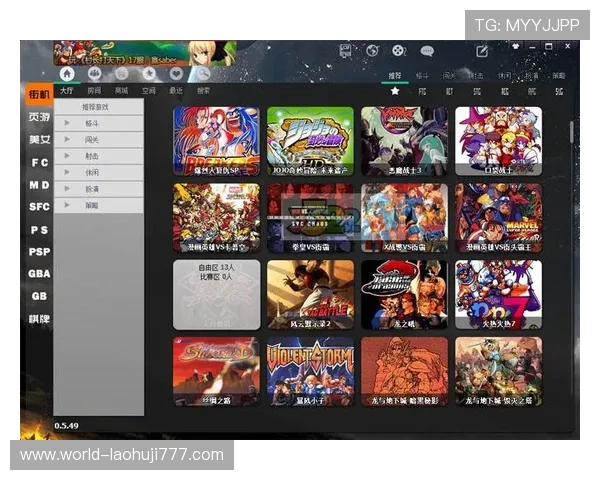600x480 pixels.
Task: Click the star favorites icon above the game grid
Action: [x=395, y=91]
